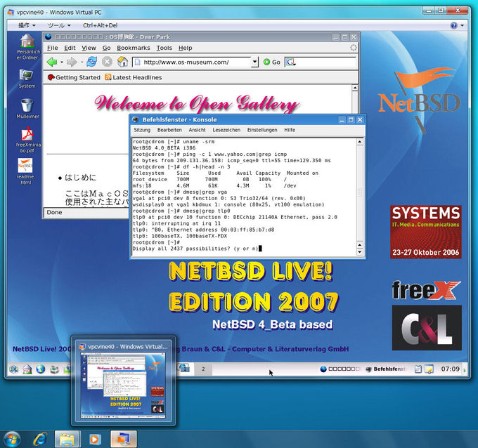Image resolution: width=478 pixels, height=448 pixels.
Task: Launch the globe web browser icon in guest panel
Action: (x=41, y=369)
